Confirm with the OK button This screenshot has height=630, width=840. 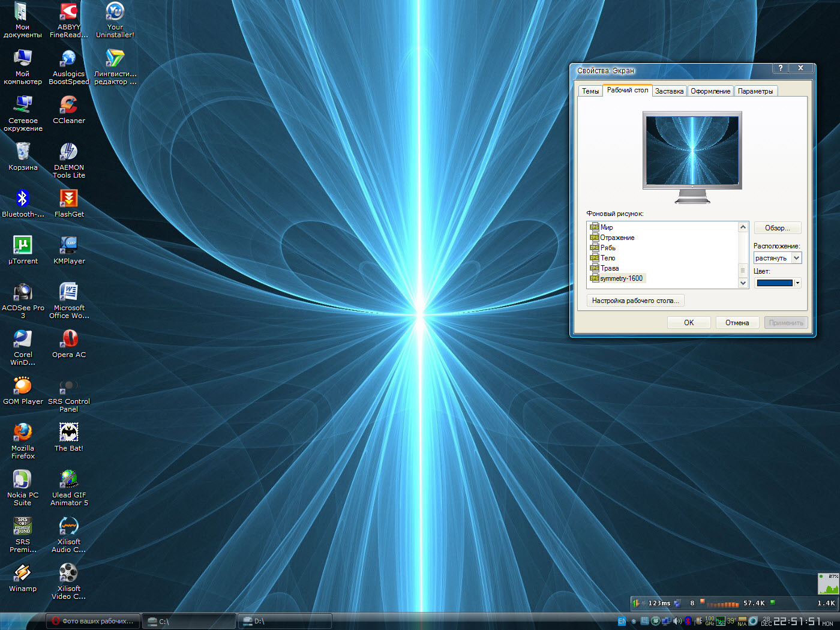pos(689,323)
